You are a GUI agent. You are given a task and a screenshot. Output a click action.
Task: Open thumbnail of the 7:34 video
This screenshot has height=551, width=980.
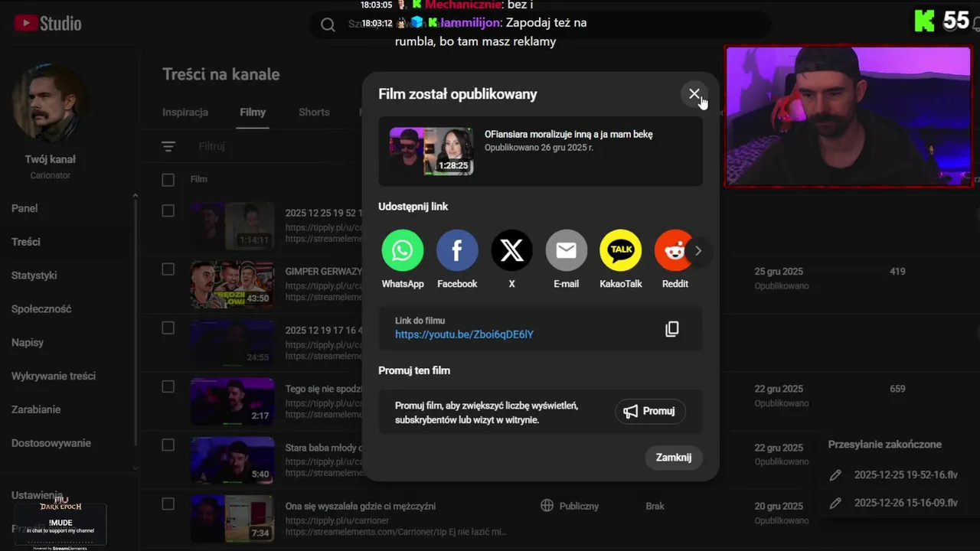click(232, 518)
